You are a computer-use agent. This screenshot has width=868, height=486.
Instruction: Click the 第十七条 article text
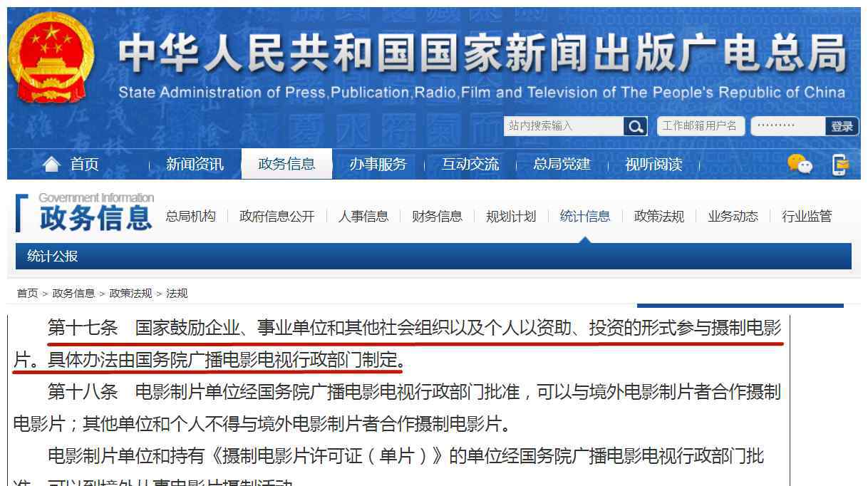click(x=398, y=344)
